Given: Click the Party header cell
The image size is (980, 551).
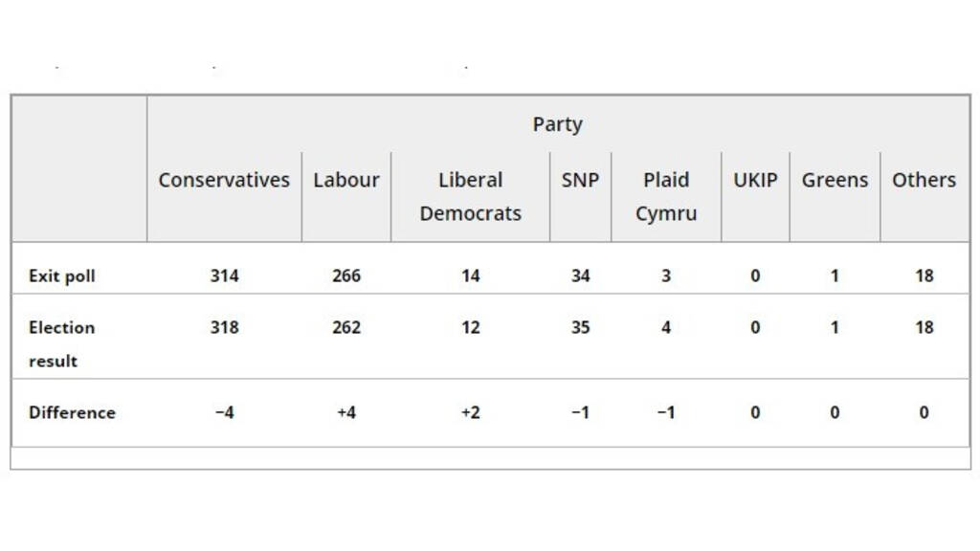Looking at the screenshot, I should pos(557,124).
